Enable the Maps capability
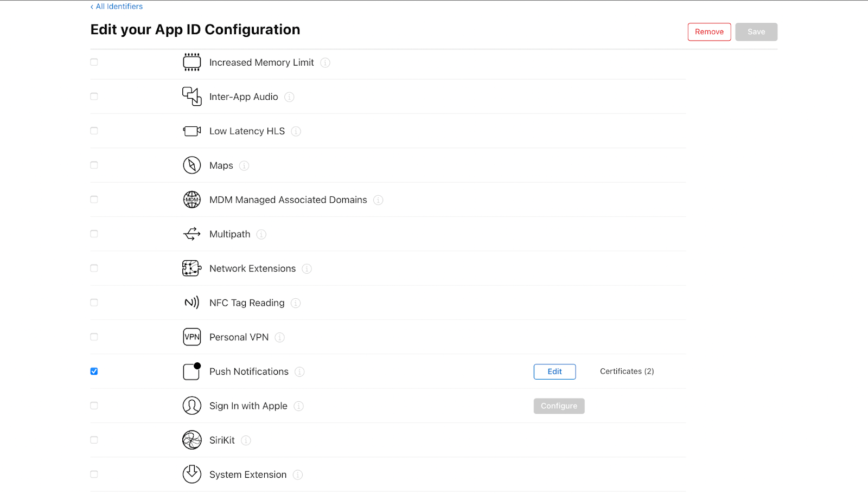 click(x=94, y=165)
